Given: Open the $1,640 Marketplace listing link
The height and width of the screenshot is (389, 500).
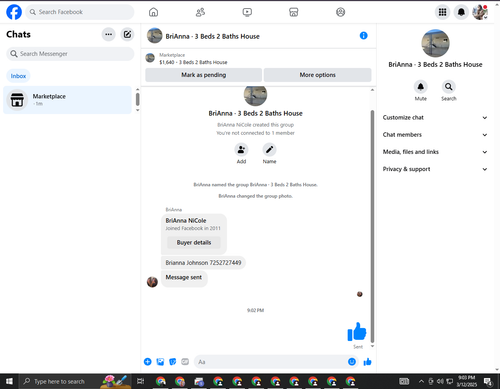Looking at the screenshot, I should [193, 62].
